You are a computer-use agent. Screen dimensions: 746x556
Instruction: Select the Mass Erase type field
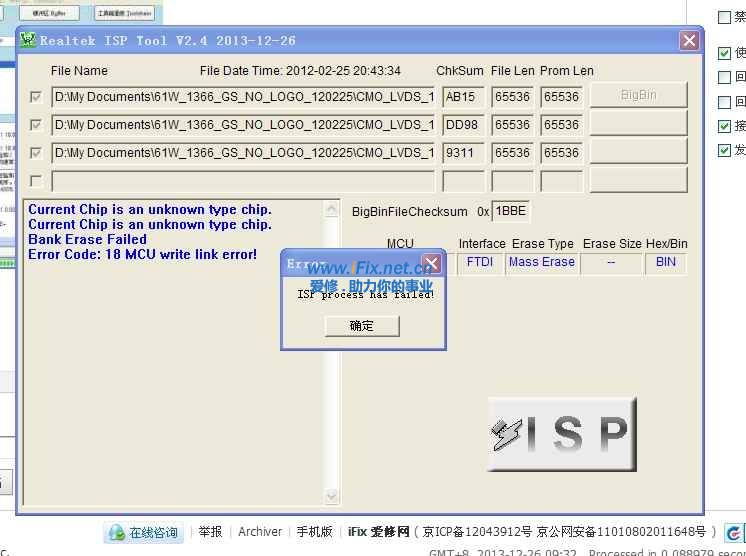pos(541,262)
